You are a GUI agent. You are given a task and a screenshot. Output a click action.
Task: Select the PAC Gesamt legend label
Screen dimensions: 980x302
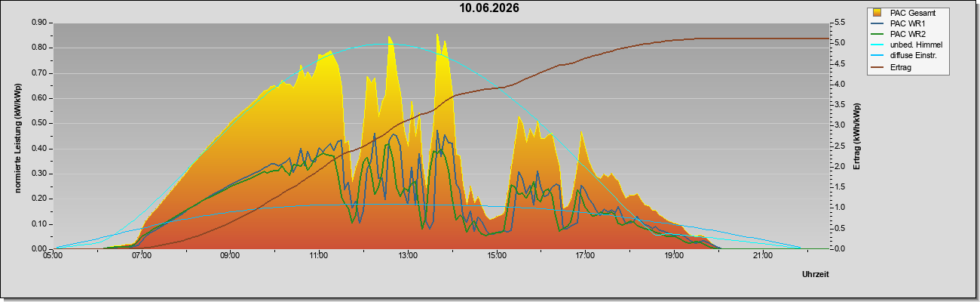tap(911, 13)
